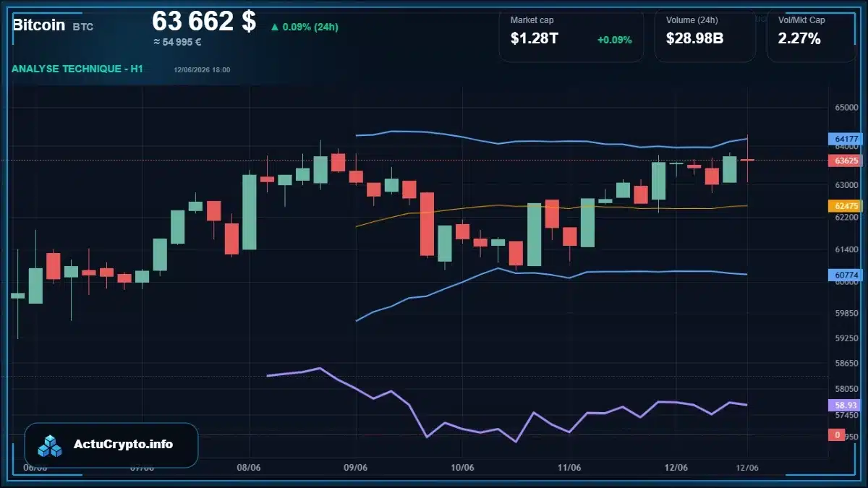Click the 09/06 date axis label
Viewport: 868px width, 488px height.
[356, 468]
